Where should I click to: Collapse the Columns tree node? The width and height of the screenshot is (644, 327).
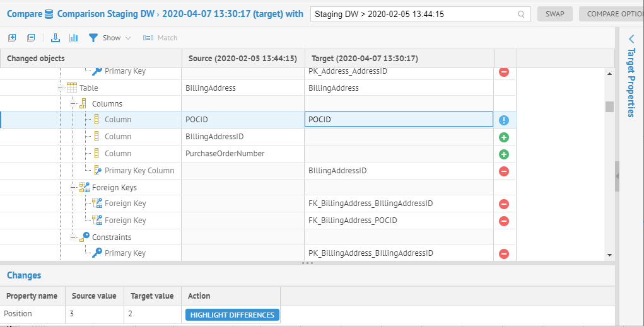point(74,103)
